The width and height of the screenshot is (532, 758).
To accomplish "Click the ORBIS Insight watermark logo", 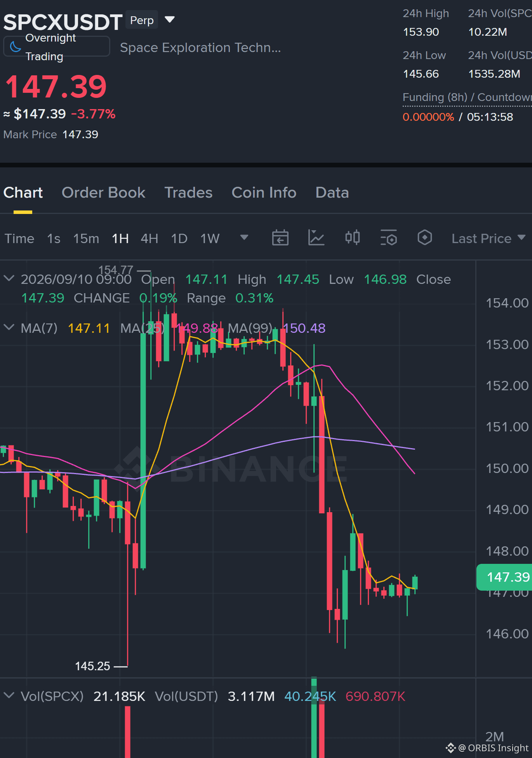I will (x=450, y=748).
